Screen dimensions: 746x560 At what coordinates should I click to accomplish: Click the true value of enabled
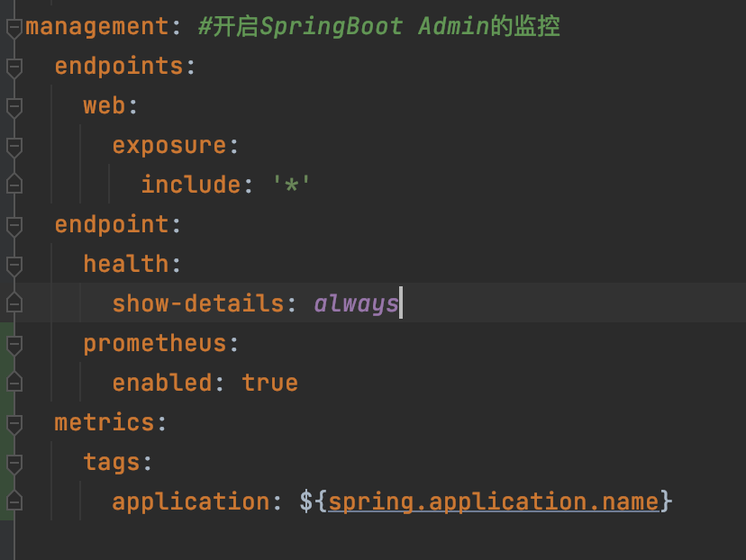tap(269, 383)
